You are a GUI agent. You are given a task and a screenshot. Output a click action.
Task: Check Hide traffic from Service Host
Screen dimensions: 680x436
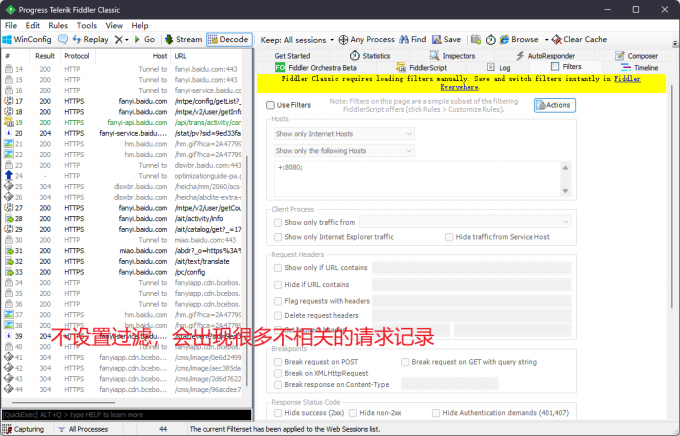click(449, 237)
